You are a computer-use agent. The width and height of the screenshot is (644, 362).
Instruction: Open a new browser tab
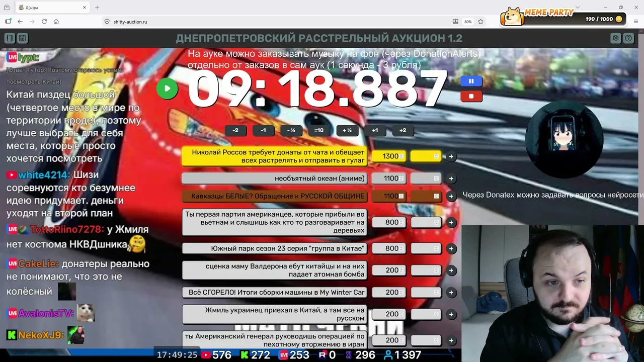97,8
